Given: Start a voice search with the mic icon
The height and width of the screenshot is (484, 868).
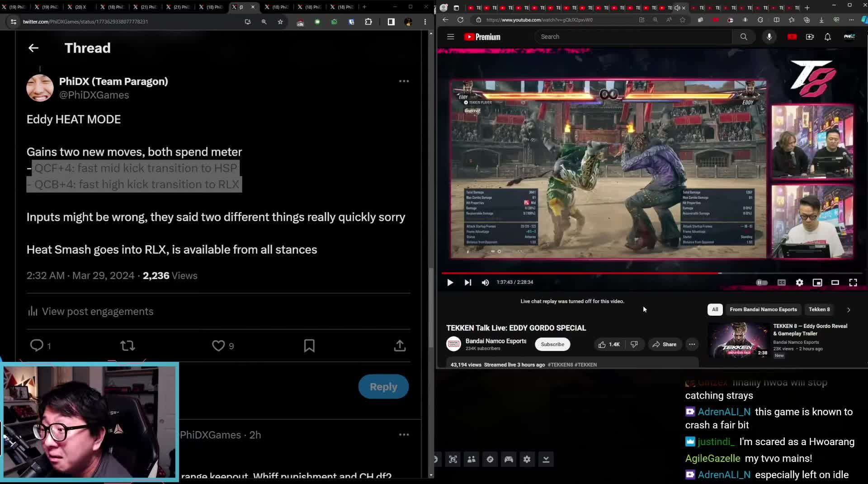Looking at the screenshot, I should pyautogui.click(x=769, y=37).
